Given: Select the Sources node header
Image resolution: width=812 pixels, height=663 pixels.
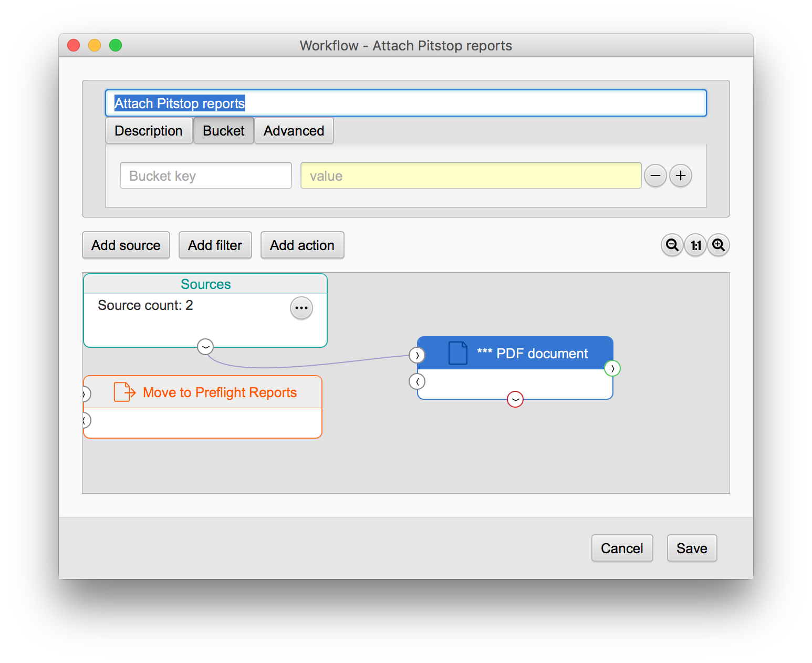Looking at the screenshot, I should click(205, 284).
